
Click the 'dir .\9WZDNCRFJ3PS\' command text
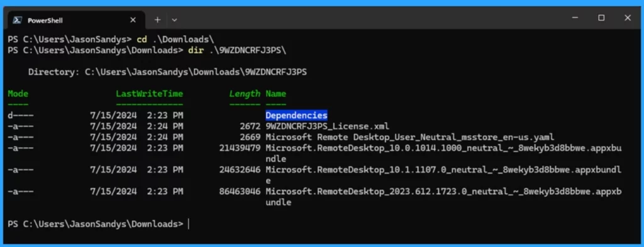coord(237,50)
